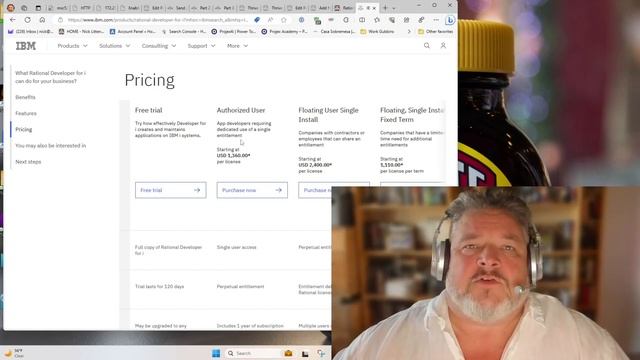Click the Free trial button
The width and height of the screenshot is (640, 360).
tap(171, 190)
